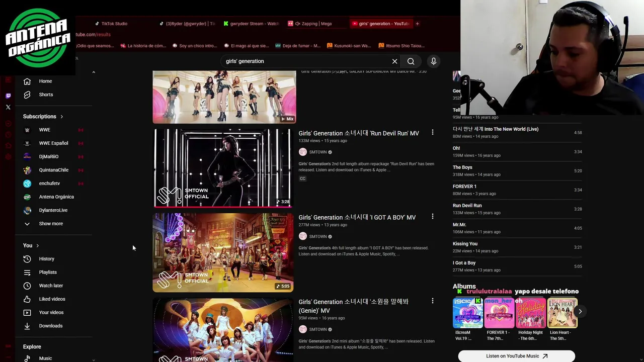Open the Holiday Night album cover
The image size is (644, 362).
click(531, 313)
